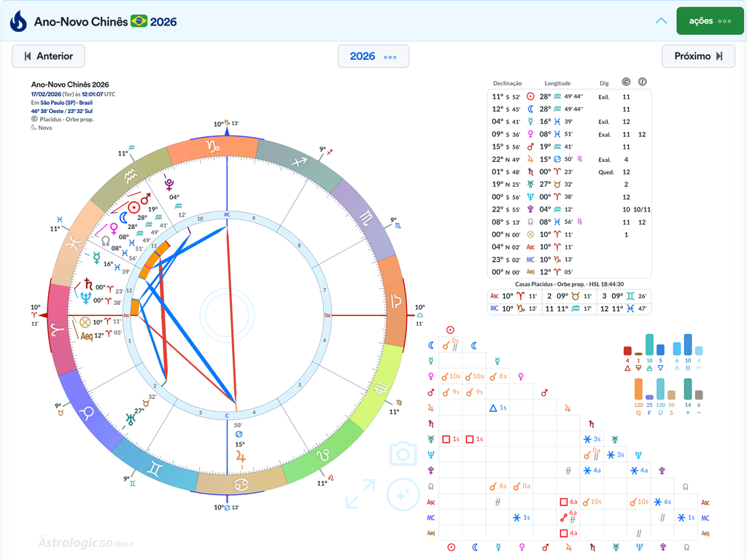This screenshot has height=560, width=747.
Task: Click the Declinação column header
Action: [x=508, y=83]
